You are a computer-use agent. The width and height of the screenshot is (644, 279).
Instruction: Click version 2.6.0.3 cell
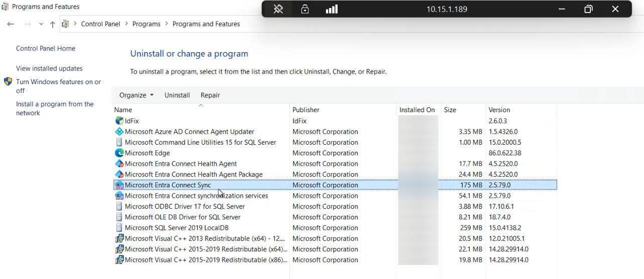(498, 121)
